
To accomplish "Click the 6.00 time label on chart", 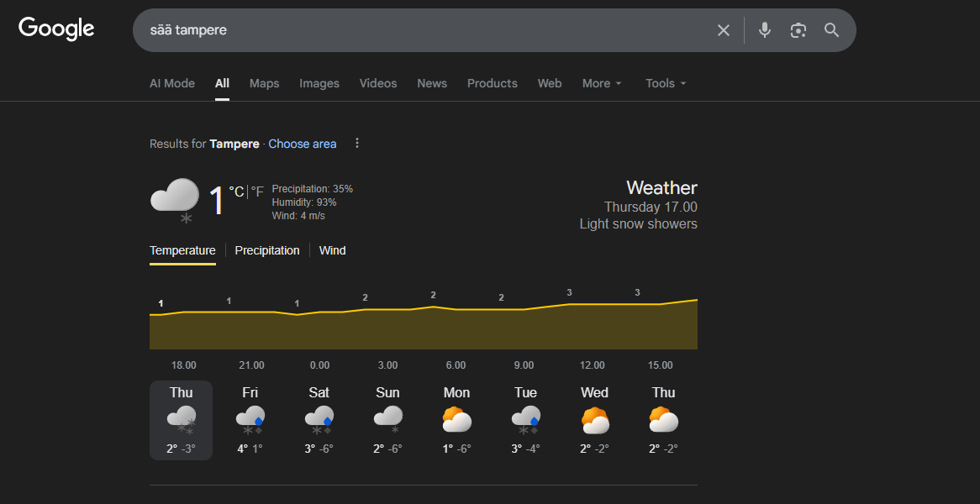I will 456,365.
